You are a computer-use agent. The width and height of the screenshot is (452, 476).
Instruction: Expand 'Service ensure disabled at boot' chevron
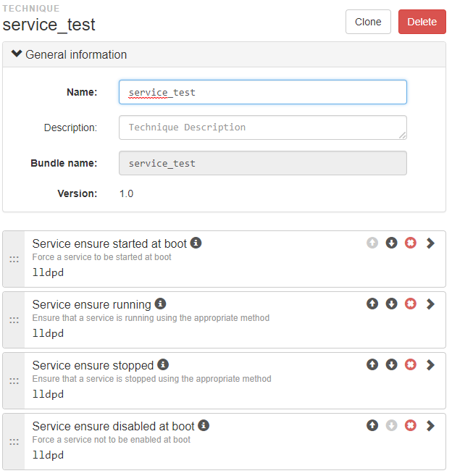(430, 425)
